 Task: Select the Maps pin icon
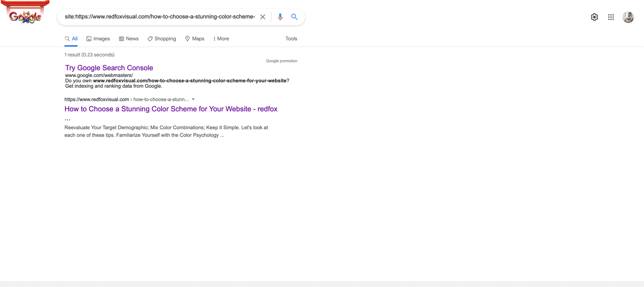tap(187, 38)
